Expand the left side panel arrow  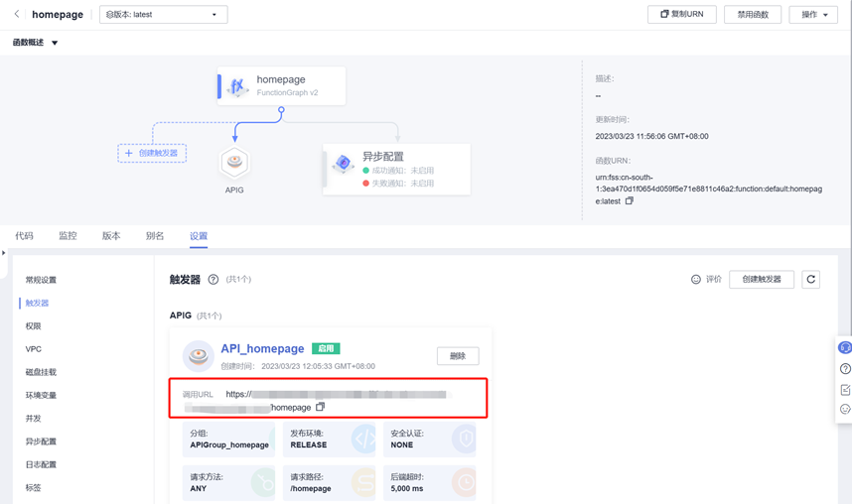click(4, 253)
